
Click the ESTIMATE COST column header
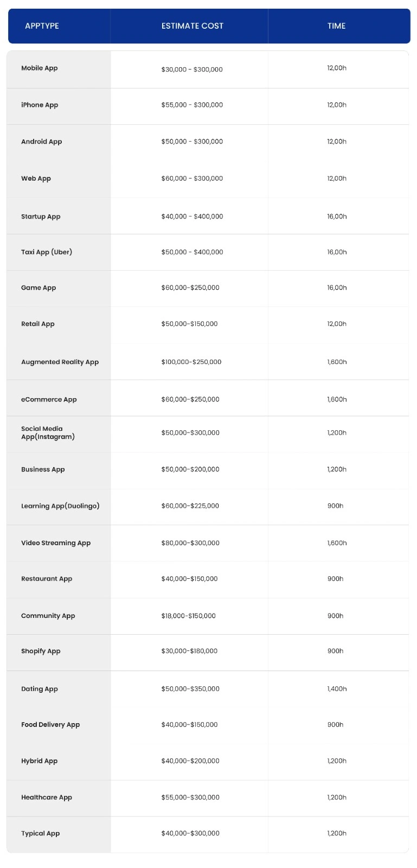click(192, 26)
